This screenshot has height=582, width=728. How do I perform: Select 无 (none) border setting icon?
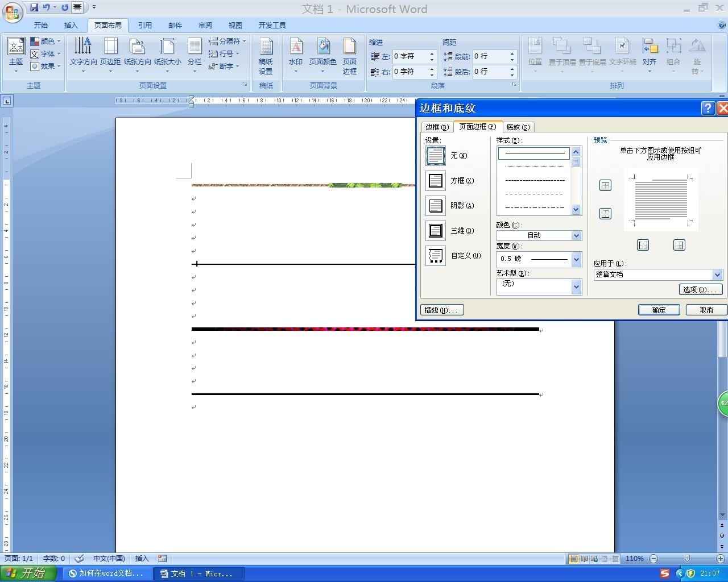point(436,156)
